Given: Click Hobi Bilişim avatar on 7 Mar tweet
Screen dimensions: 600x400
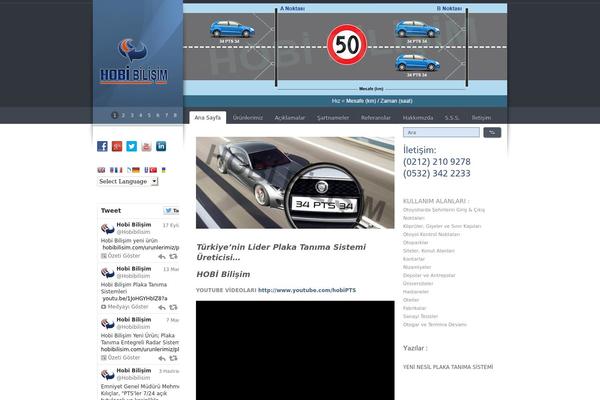Looking at the screenshot, I should [x=108, y=323].
